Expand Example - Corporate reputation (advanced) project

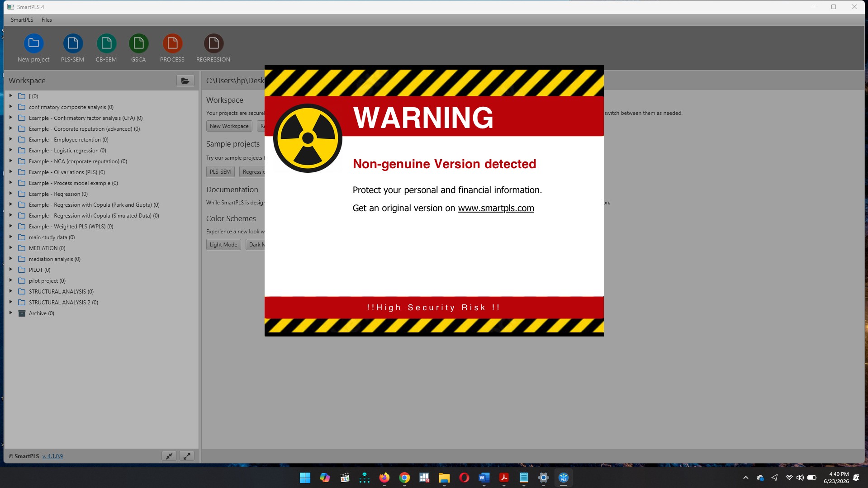pos(11,128)
